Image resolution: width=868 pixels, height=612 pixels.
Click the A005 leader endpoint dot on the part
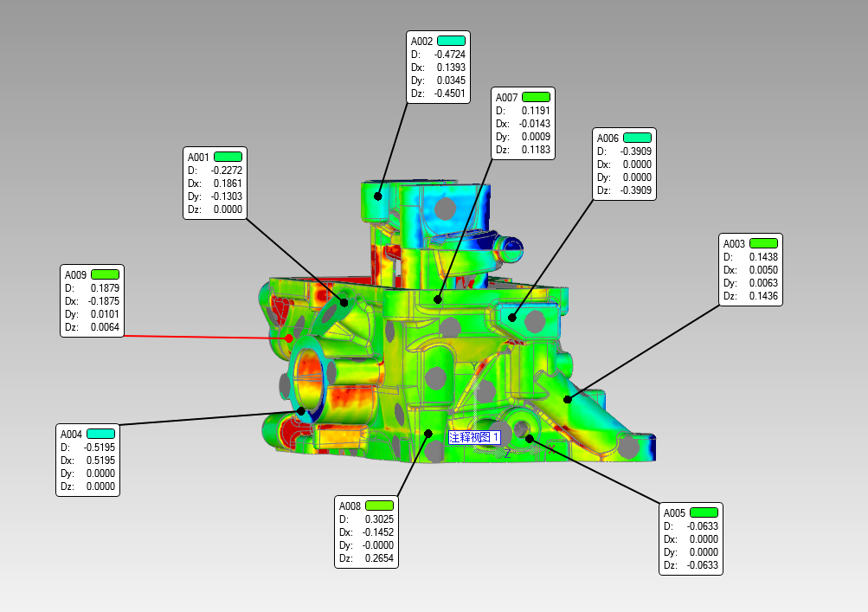click(x=530, y=438)
